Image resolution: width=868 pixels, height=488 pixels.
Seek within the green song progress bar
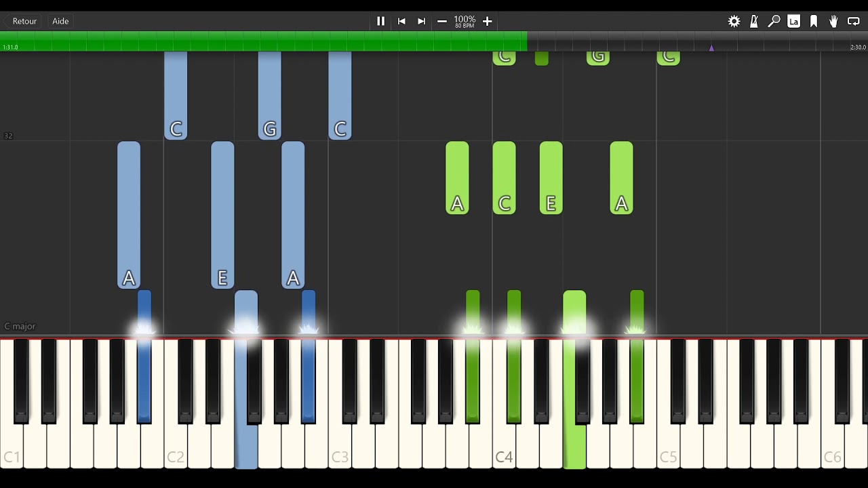(x=264, y=41)
